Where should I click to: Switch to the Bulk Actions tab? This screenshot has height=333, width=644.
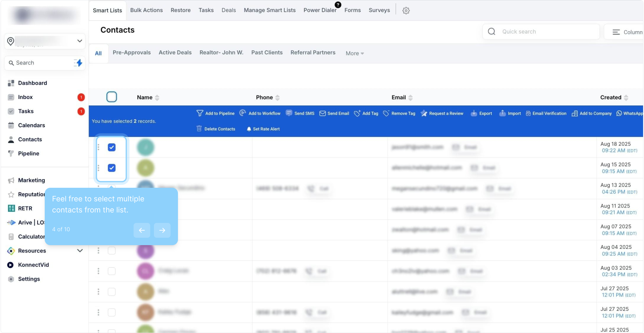(x=146, y=10)
